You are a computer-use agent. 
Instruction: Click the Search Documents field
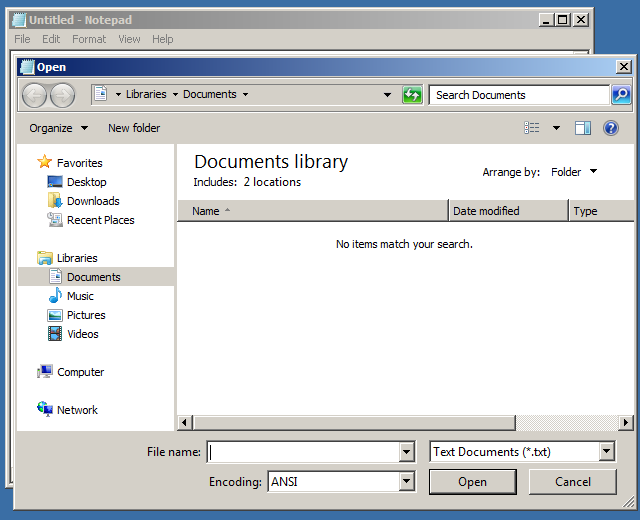520,95
